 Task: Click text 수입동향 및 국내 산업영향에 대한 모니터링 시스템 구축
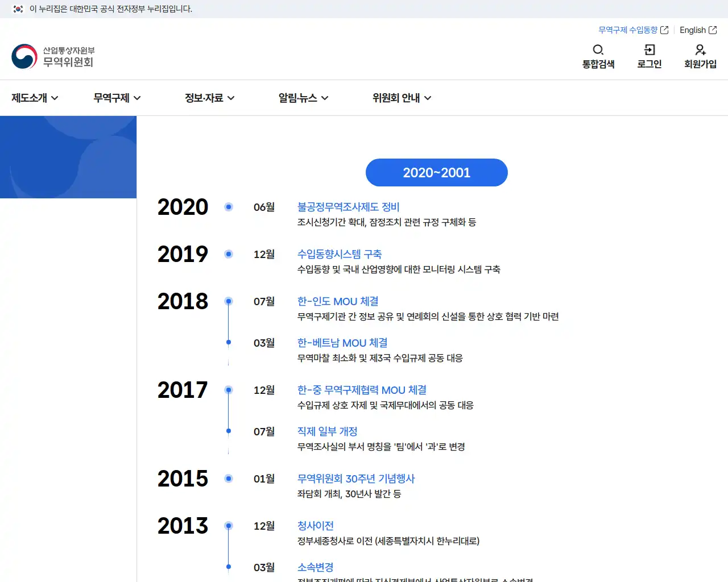click(399, 269)
